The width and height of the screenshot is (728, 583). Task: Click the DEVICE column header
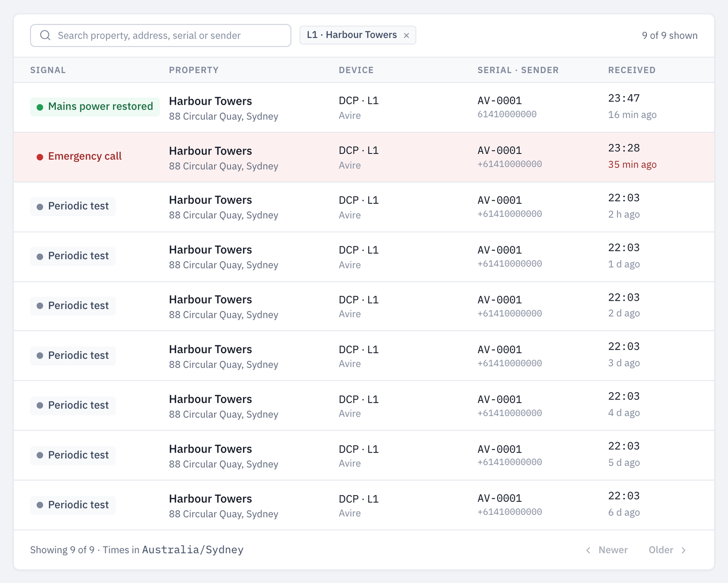tap(356, 70)
